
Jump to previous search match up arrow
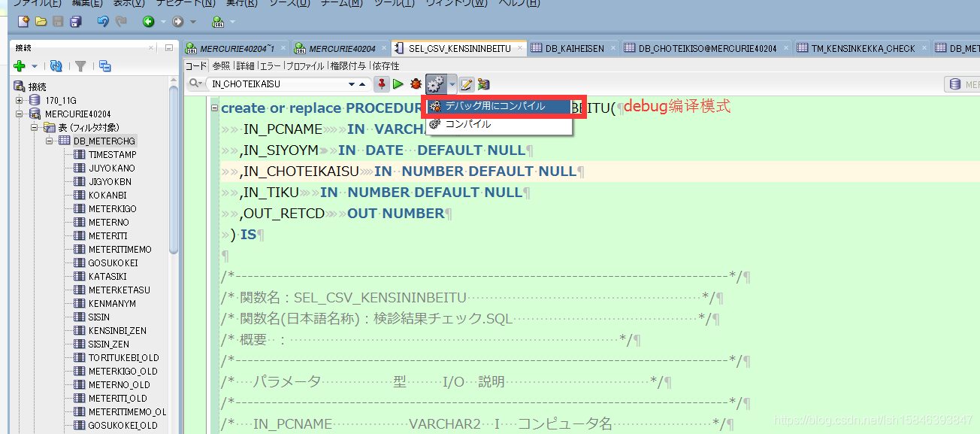362,83
